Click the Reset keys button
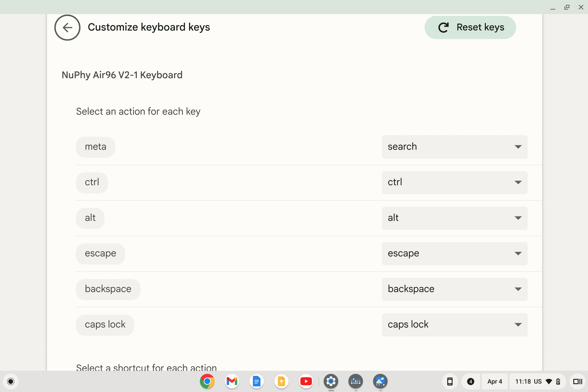Viewport: 588px width, 392px height. 471,27
